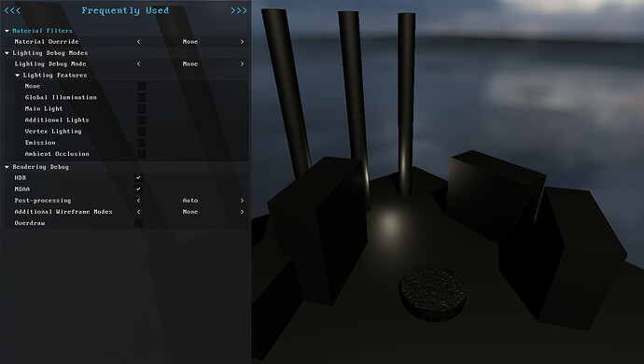Select previous Material Override value
The image size is (644, 364).
[138, 41]
